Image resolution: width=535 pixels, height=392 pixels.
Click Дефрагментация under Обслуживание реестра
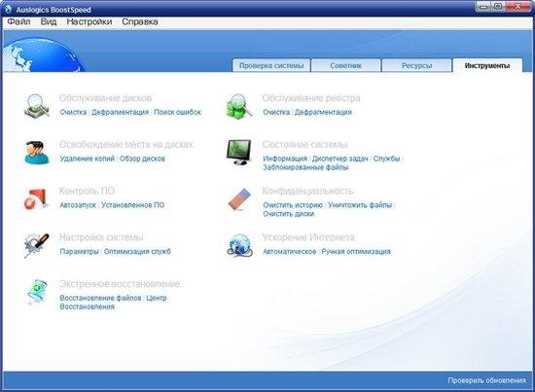pyautogui.click(x=323, y=112)
